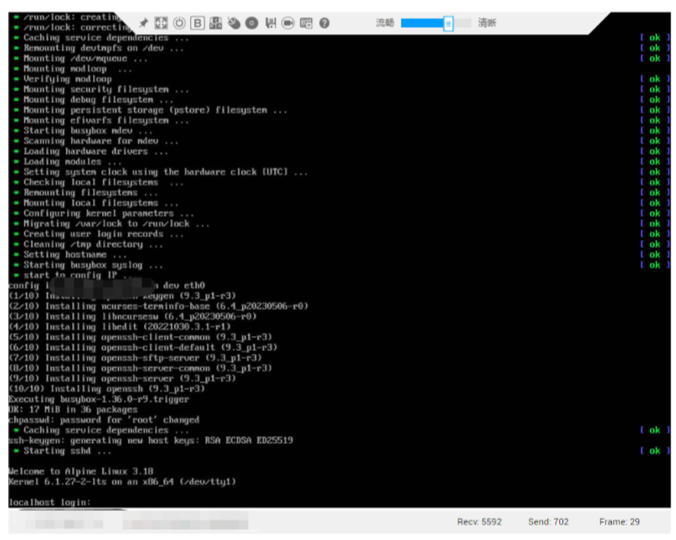Click the blue video quality slider handle
The height and width of the screenshot is (540, 676).
click(x=448, y=22)
